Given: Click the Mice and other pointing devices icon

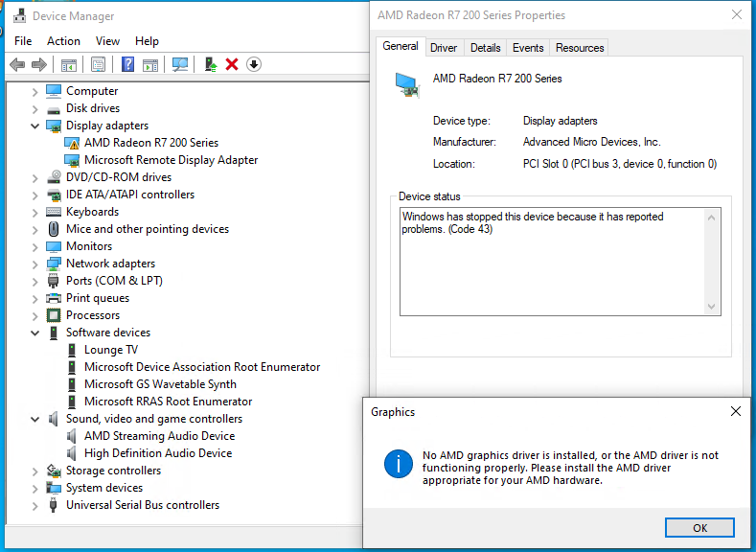Looking at the screenshot, I should (54, 229).
